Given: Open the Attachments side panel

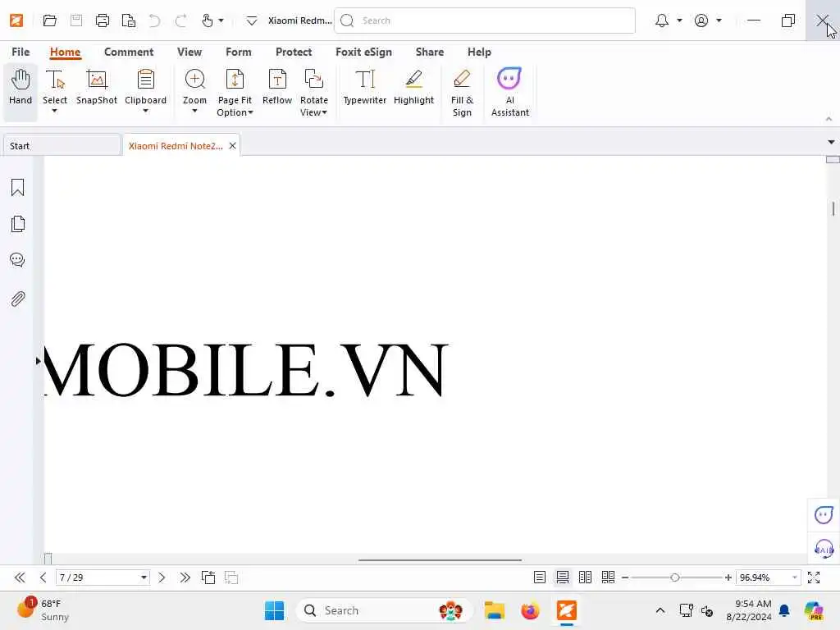Looking at the screenshot, I should coord(18,299).
